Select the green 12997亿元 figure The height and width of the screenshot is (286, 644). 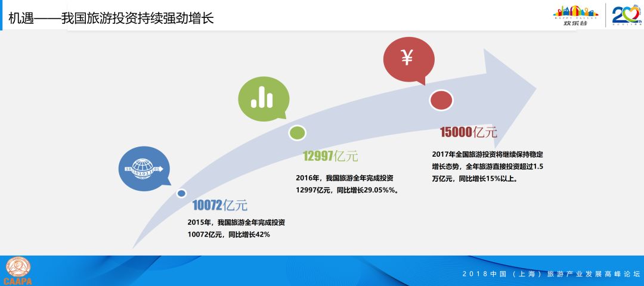pyautogui.click(x=330, y=156)
